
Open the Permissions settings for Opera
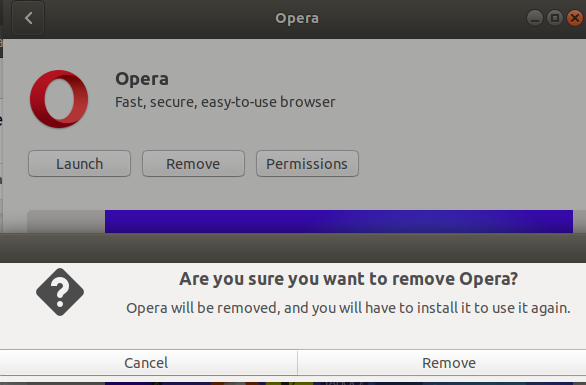coord(307,164)
